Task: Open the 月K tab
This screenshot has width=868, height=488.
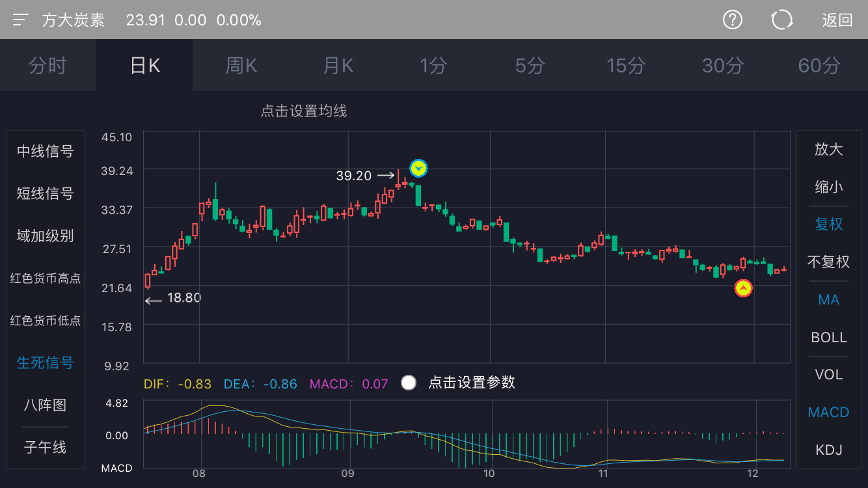Action: (x=338, y=65)
